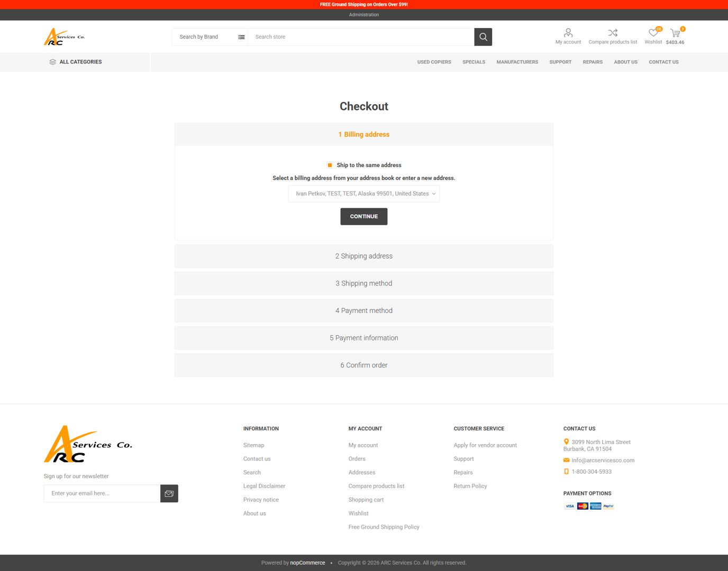Expand the Shipping method section
728x571 pixels.
363,283
